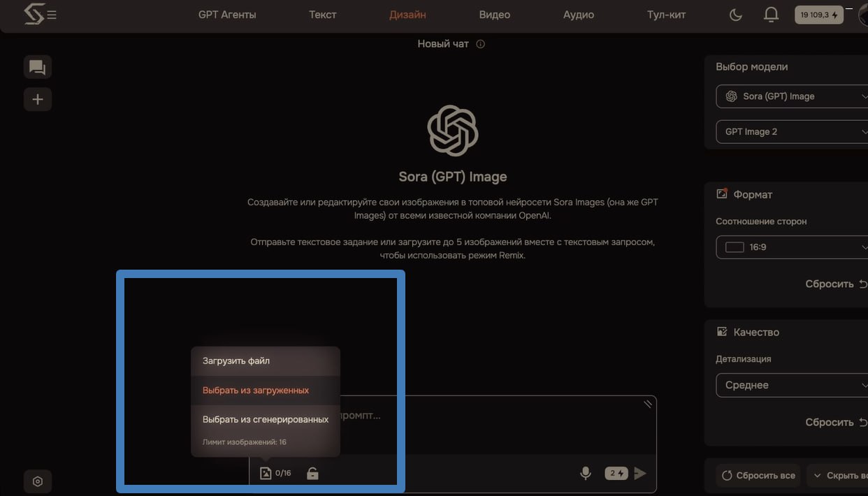Screen dimensions: 868x496
Task: Open the 16:9 aspect ratio dropdown
Action: 793,247
